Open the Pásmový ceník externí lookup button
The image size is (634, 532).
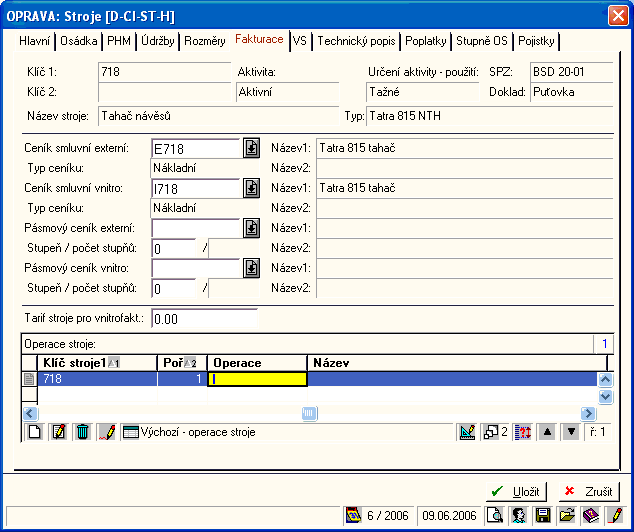(251, 228)
